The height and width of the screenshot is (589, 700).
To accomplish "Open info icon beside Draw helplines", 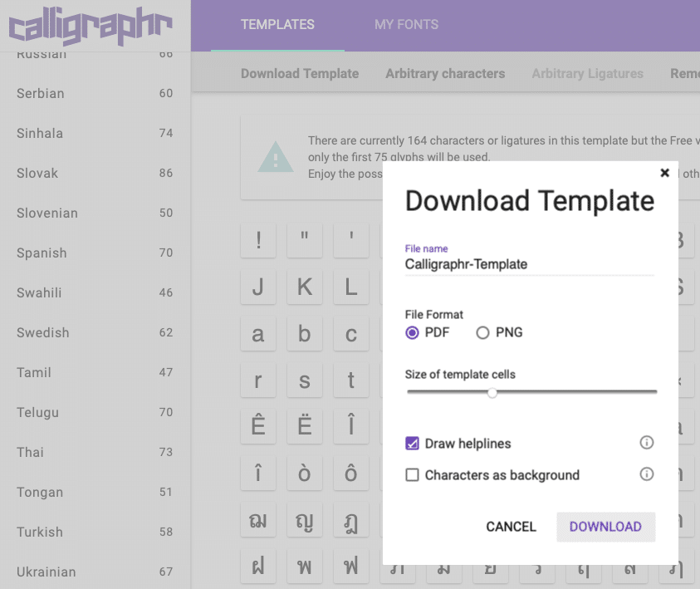I will tap(647, 443).
